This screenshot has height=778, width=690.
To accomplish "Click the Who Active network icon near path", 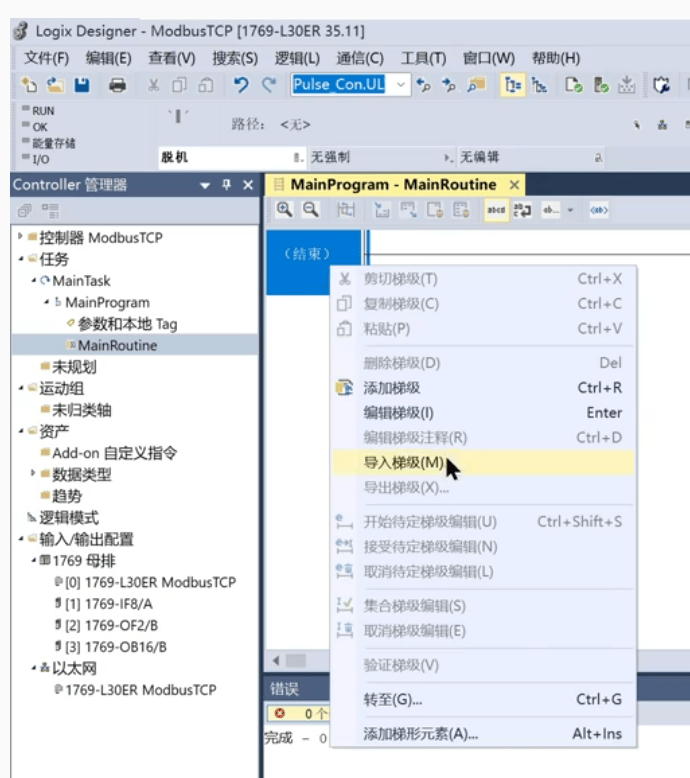I will click(x=662, y=125).
